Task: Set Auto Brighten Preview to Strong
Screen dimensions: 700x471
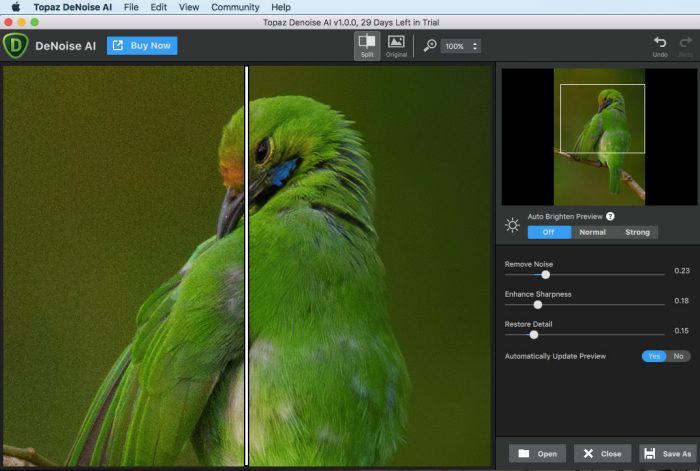Action: [636, 232]
